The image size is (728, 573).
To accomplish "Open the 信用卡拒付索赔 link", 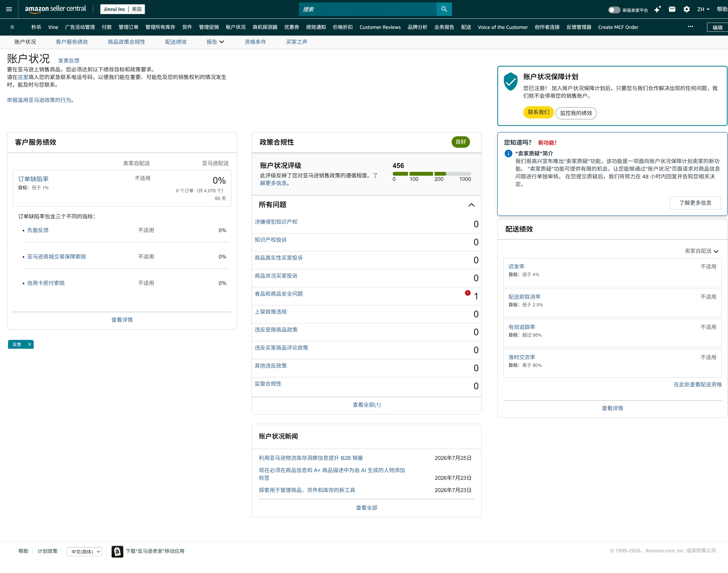I will pyautogui.click(x=46, y=283).
